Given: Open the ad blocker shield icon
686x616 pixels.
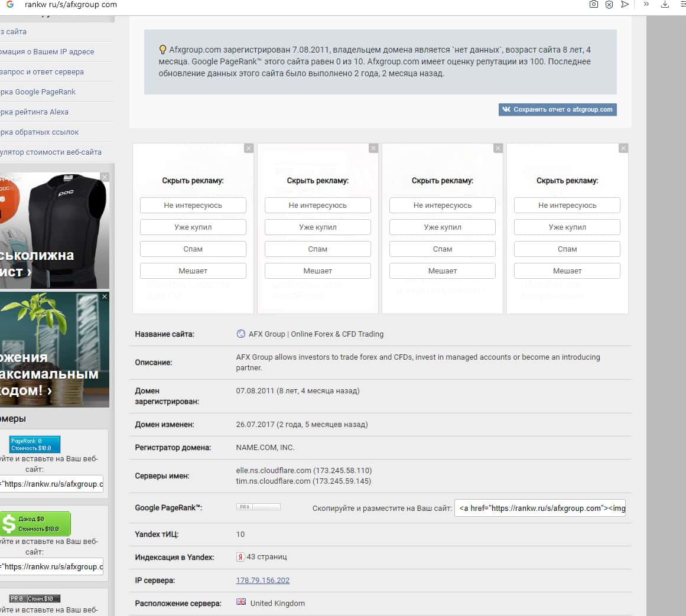Looking at the screenshot, I should coord(609,5).
